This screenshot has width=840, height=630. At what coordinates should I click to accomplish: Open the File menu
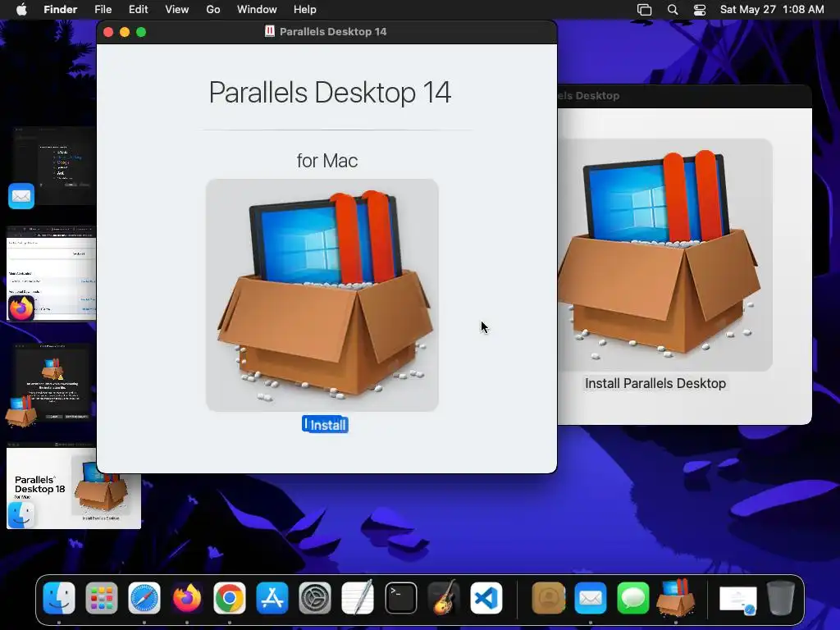tap(103, 10)
